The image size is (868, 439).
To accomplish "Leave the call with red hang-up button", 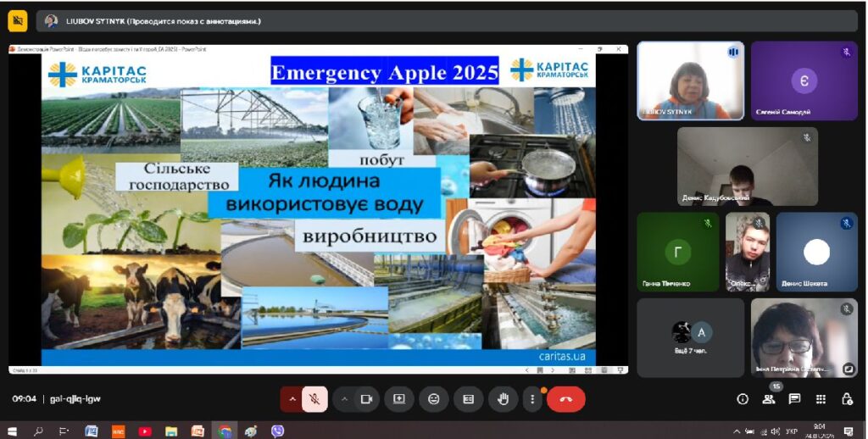I will (x=565, y=399).
